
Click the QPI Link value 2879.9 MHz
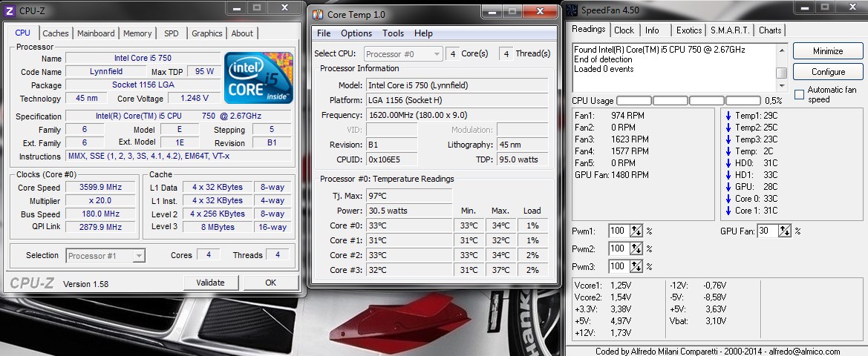click(100, 227)
